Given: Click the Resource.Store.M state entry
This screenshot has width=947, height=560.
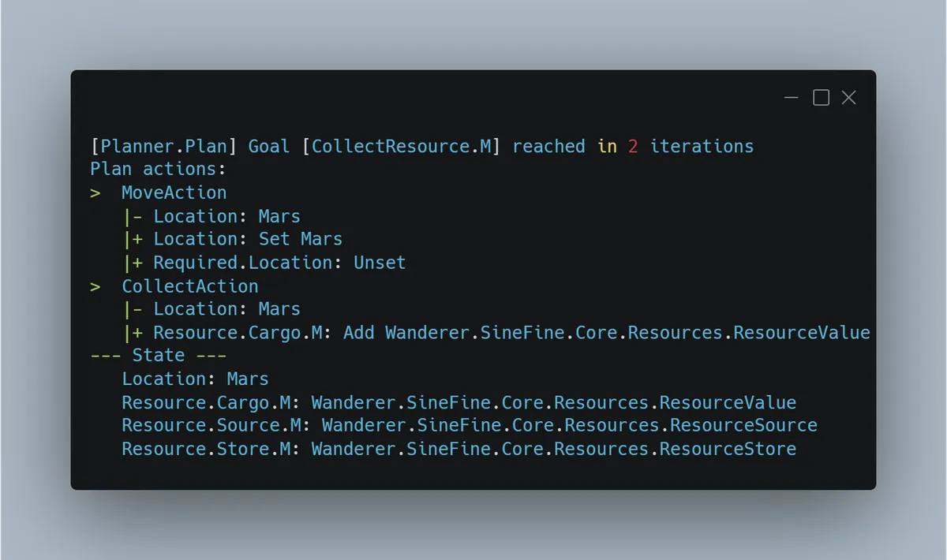Looking at the screenshot, I should point(459,450).
